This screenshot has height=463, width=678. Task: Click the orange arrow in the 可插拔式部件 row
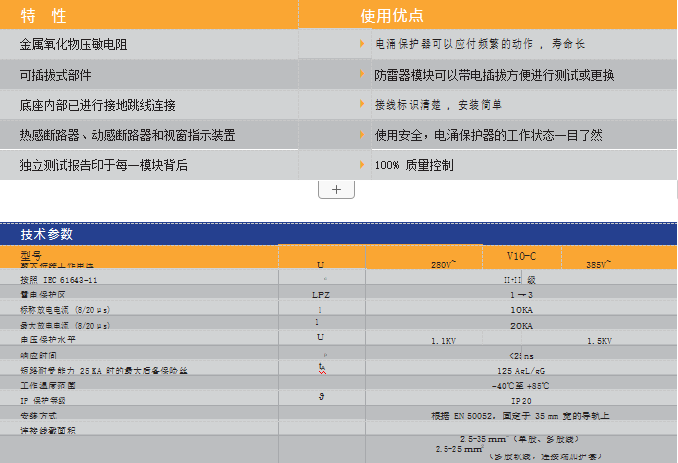[362, 74]
